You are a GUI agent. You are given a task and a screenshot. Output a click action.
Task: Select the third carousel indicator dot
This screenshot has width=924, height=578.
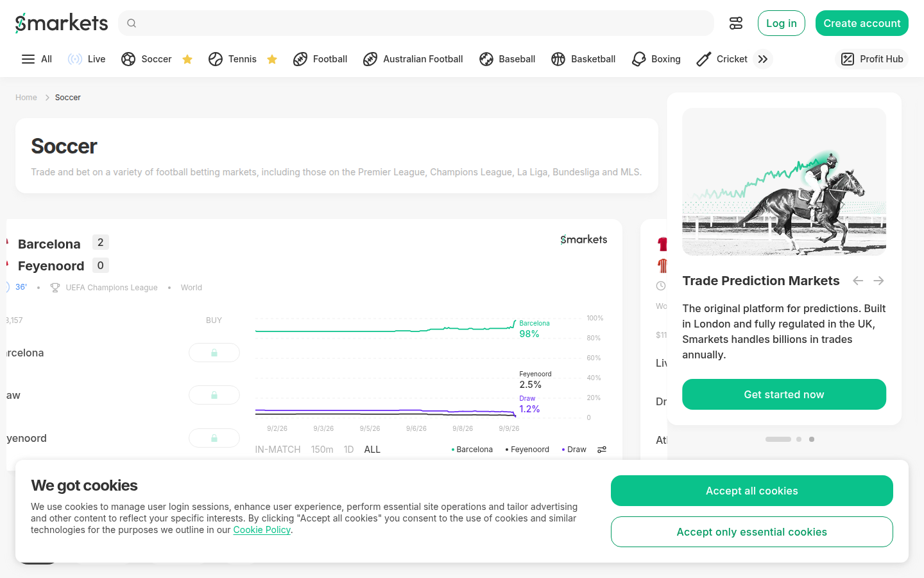pos(812,439)
